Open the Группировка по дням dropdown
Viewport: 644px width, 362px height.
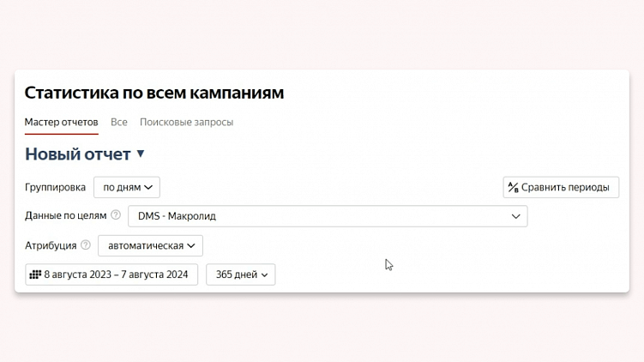(127, 187)
